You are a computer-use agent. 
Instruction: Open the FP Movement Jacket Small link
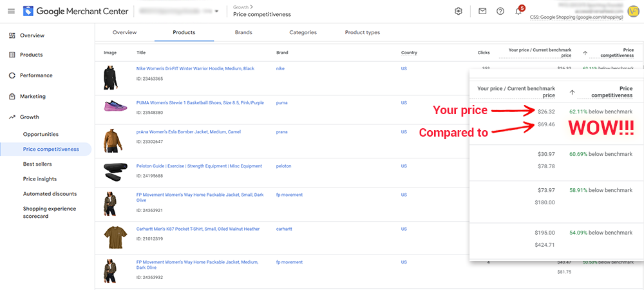(x=200, y=198)
